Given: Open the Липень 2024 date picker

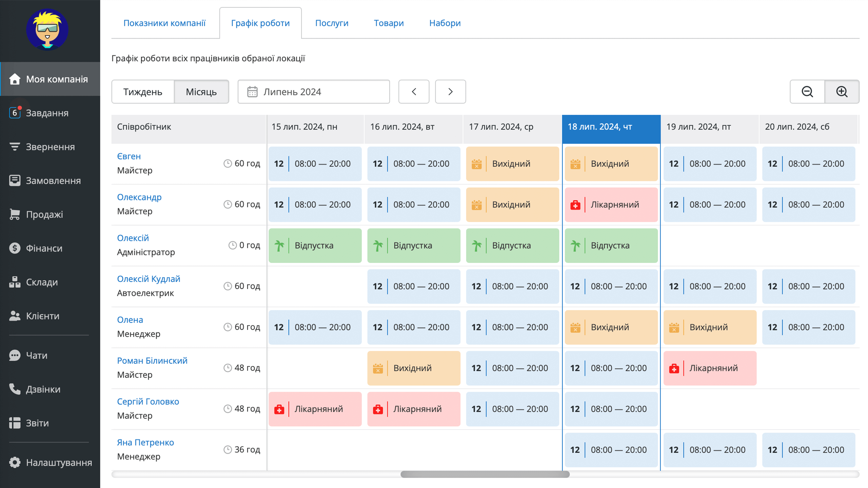Looking at the screenshot, I should pyautogui.click(x=314, y=91).
